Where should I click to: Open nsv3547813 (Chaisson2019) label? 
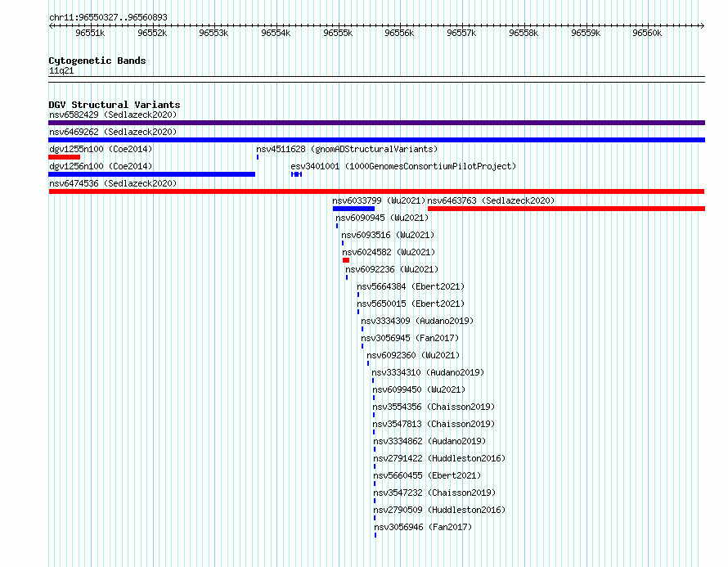coord(434,424)
